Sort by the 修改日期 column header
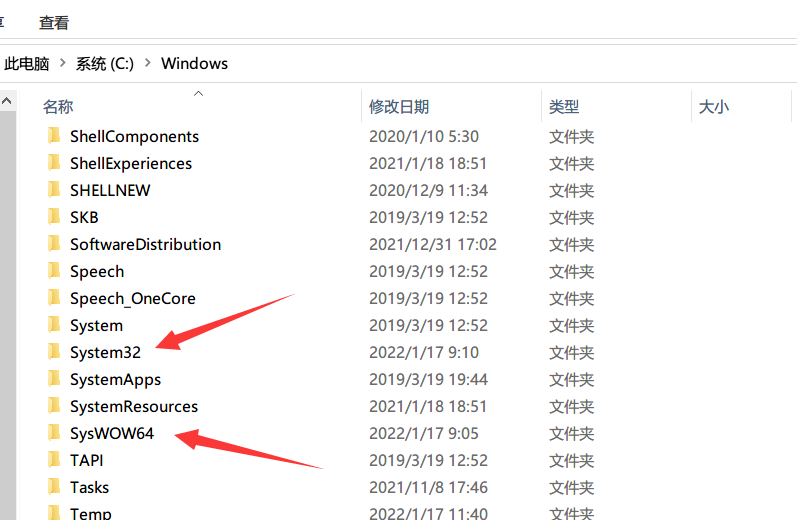 [399, 107]
